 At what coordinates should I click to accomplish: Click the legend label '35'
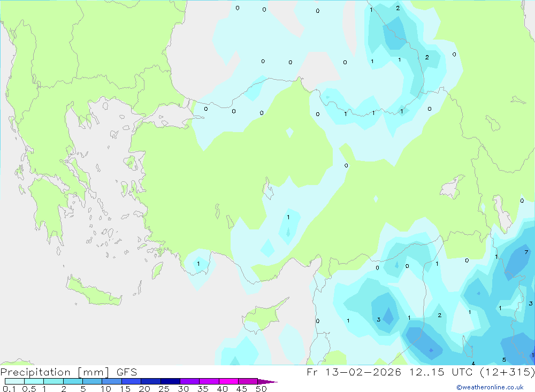(x=203, y=389)
